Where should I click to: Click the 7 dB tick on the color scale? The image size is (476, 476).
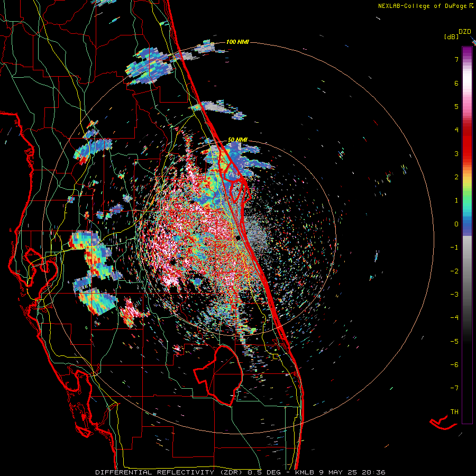tap(456, 59)
